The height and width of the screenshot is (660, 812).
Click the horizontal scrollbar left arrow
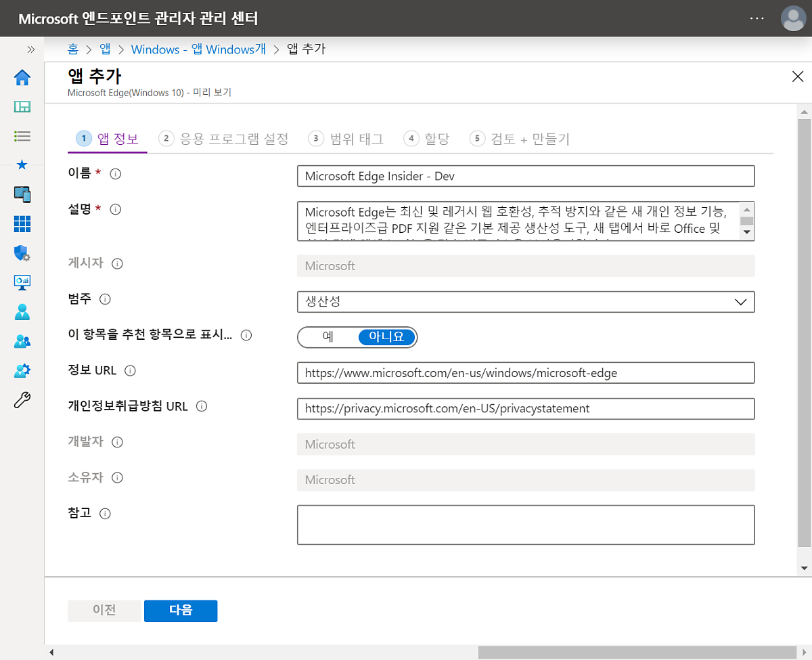(51, 653)
